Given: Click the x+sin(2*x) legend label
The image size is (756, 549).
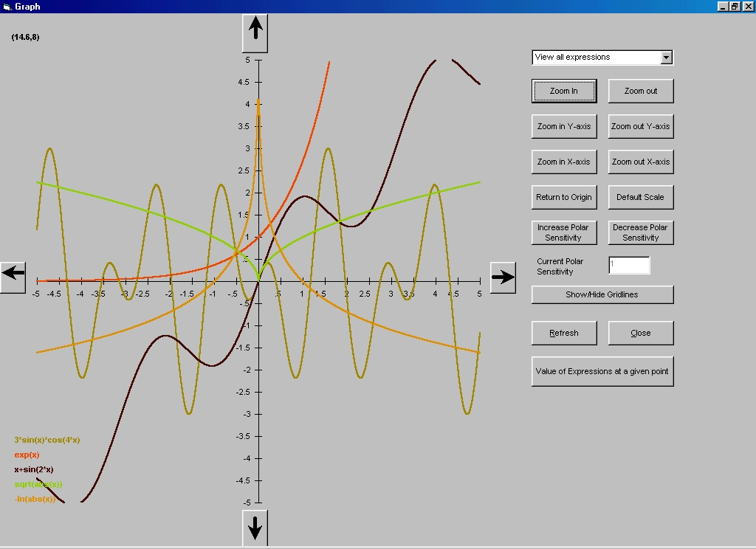Looking at the screenshot, I should point(34,469).
